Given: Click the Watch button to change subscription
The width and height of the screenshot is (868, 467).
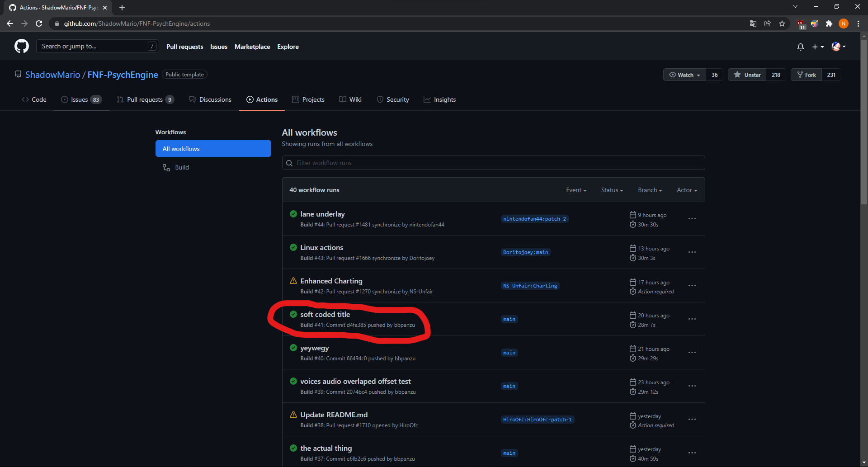Looking at the screenshot, I should 684,75.
